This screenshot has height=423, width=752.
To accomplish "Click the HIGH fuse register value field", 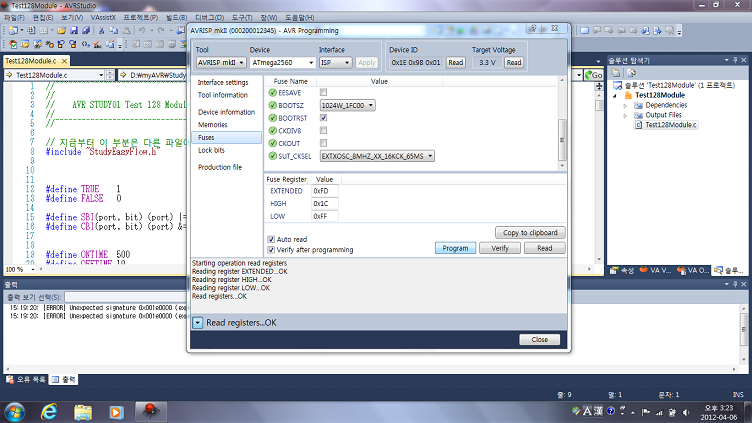I will [325, 203].
